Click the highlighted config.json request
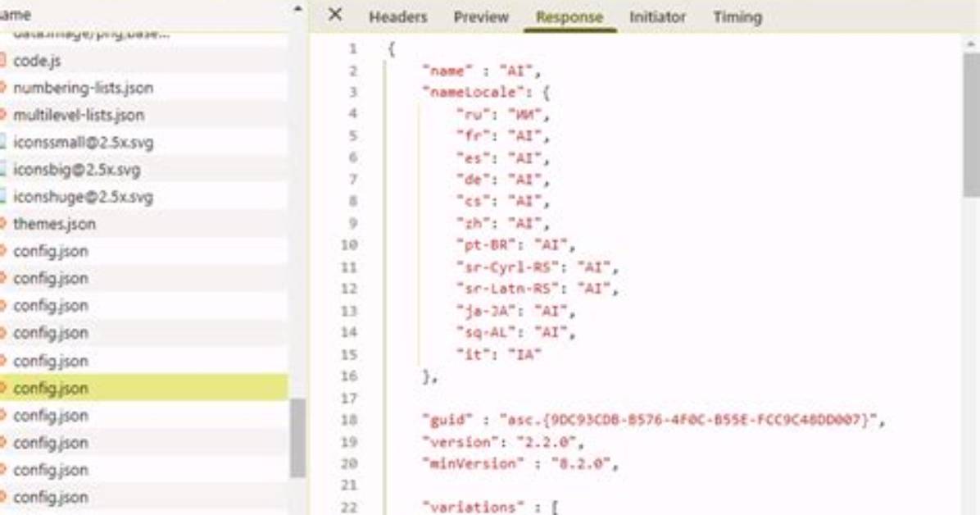Viewport: 980px width, 515px height. coord(143,388)
